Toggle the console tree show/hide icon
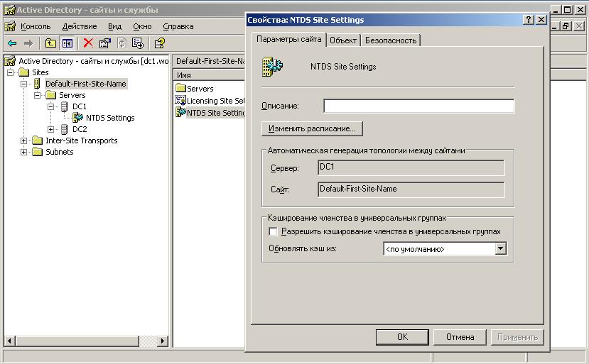589x364 pixels. 67,43
